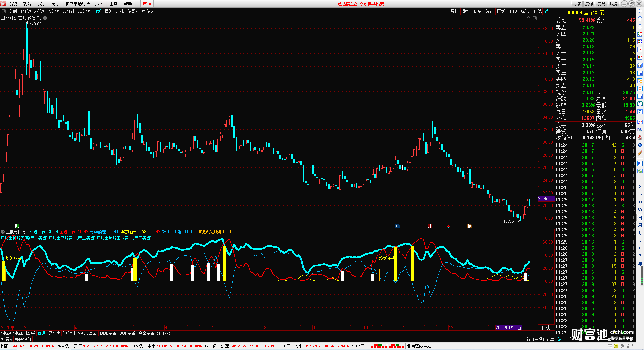The height and width of the screenshot is (350, 644).
Task: Switch chart period to 60分钟
Action: pos(84,11)
